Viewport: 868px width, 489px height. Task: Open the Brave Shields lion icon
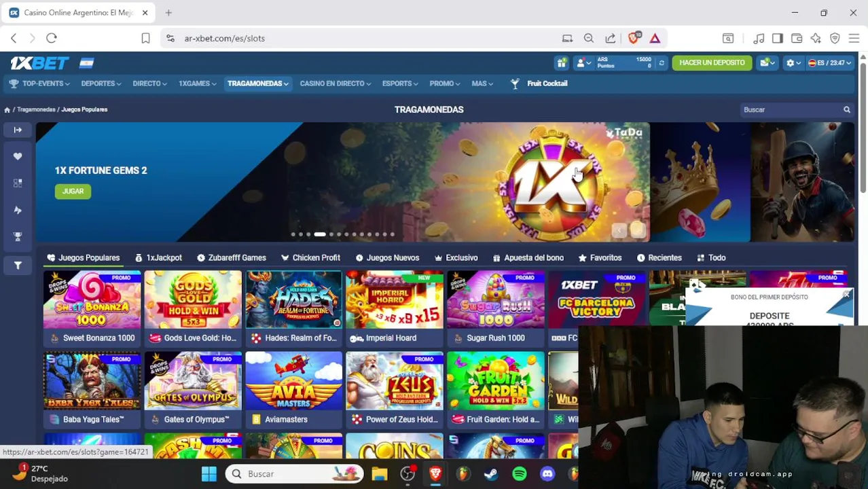(x=634, y=38)
